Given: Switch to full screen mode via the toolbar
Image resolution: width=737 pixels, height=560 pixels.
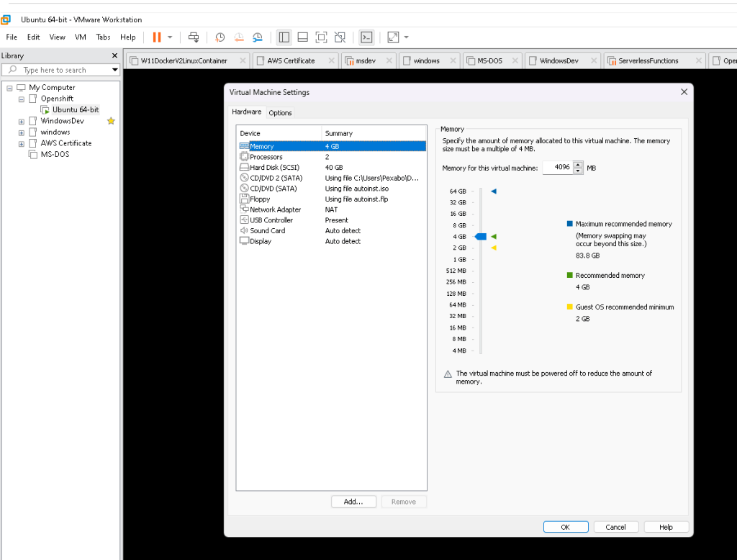Looking at the screenshot, I should pyautogui.click(x=321, y=37).
